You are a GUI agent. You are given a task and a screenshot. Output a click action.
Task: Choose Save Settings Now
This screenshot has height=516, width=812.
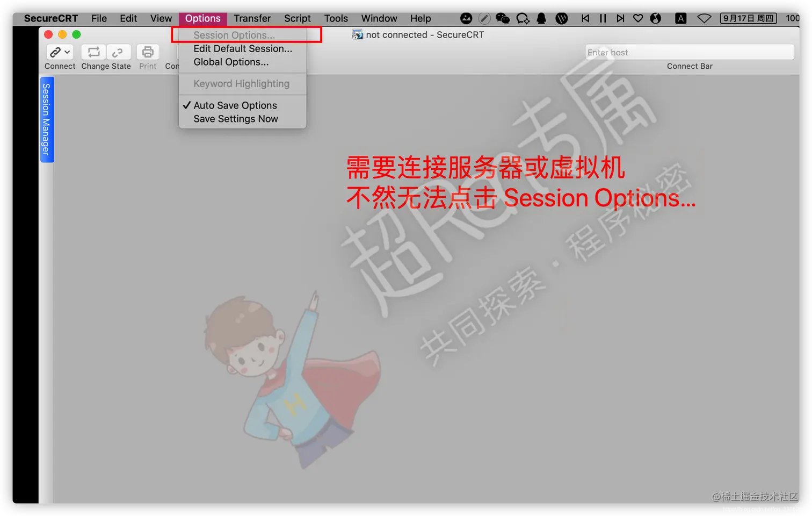coord(243,119)
